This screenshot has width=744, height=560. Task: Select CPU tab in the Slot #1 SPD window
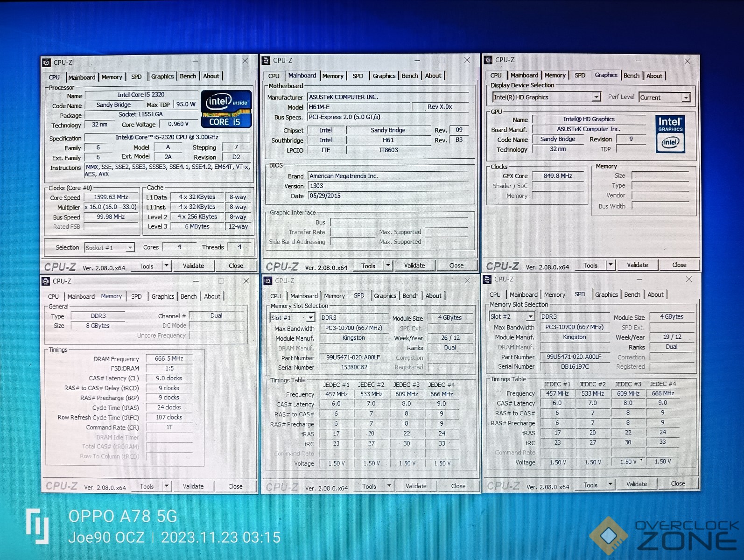(x=276, y=296)
